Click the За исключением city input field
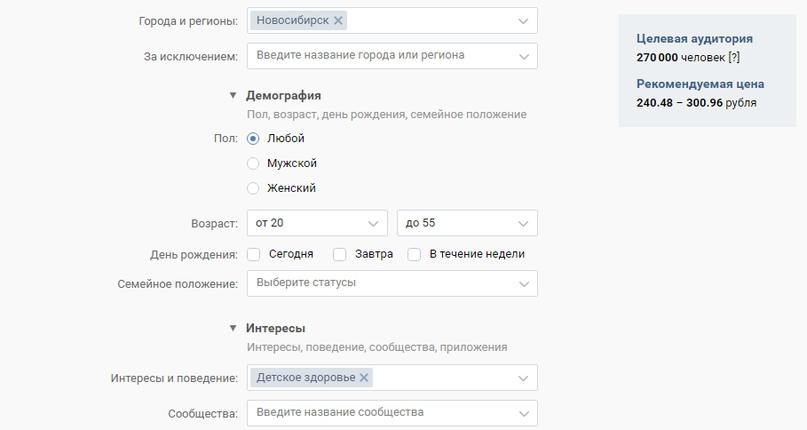Image resolution: width=807 pixels, height=430 pixels. click(380, 56)
